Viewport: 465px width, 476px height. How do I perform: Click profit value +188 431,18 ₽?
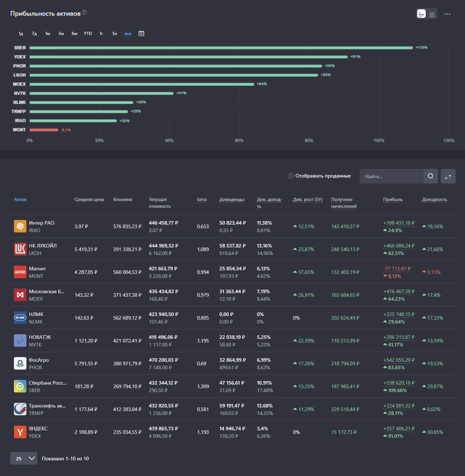399,223
